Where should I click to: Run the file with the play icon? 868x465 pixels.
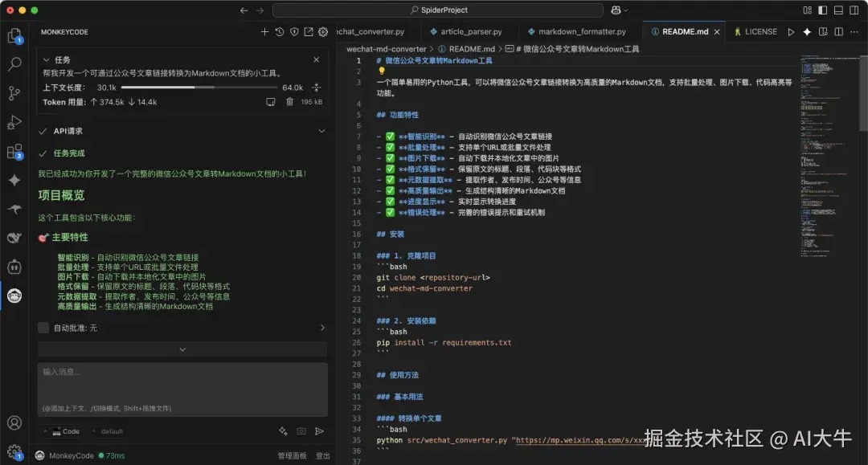click(x=791, y=32)
